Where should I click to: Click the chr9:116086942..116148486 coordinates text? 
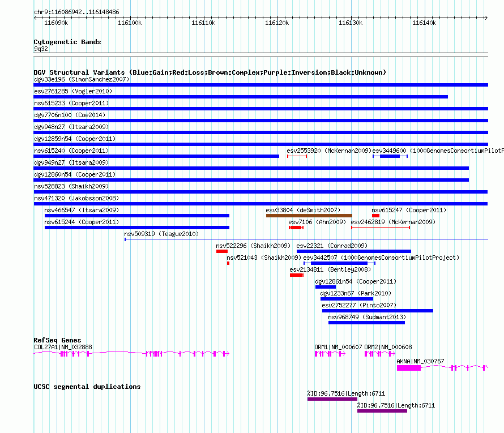point(76,12)
